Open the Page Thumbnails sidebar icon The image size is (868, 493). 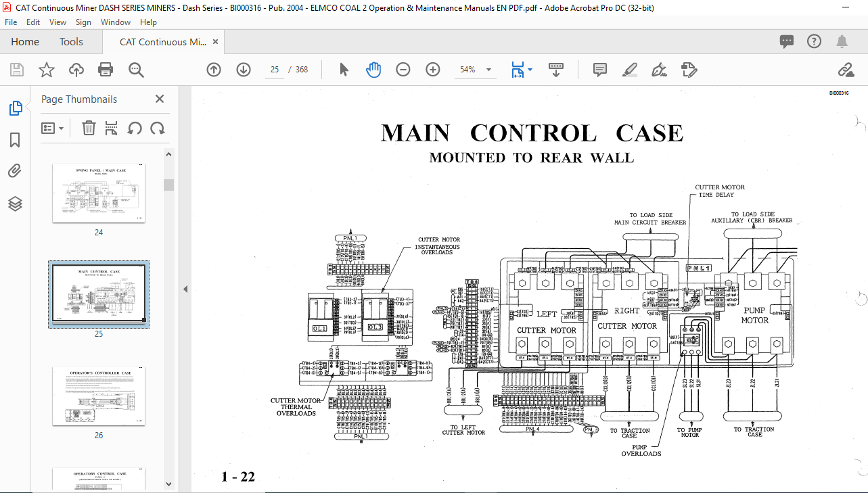tap(15, 108)
